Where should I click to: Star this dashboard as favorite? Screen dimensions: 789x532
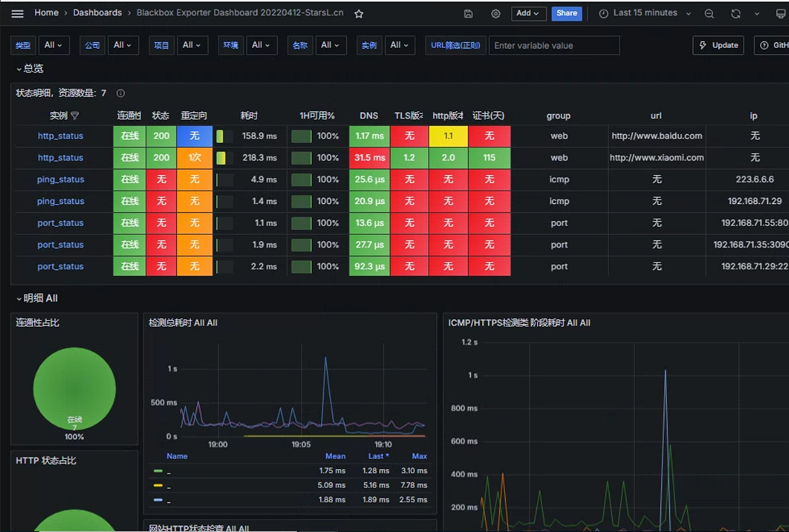pyautogui.click(x=359, y=13)
